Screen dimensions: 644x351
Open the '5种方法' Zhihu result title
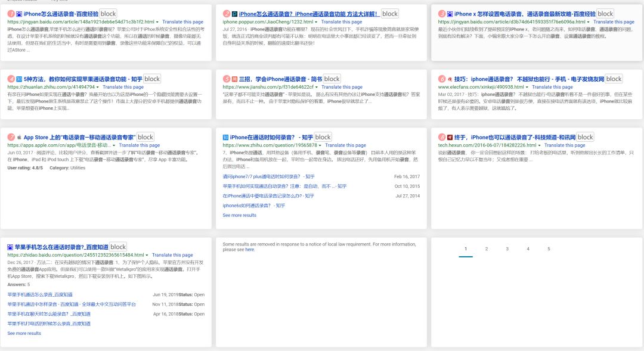coord(83,79)
